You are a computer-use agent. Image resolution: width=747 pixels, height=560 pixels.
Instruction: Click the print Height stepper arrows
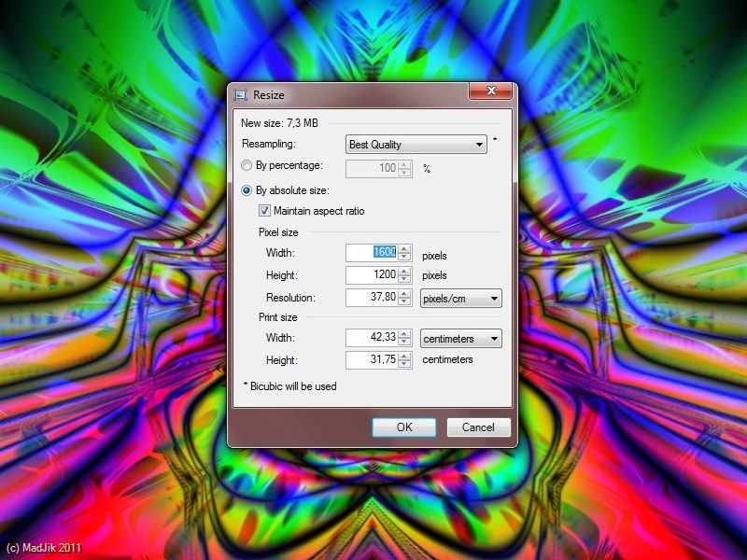pos(405,359)
